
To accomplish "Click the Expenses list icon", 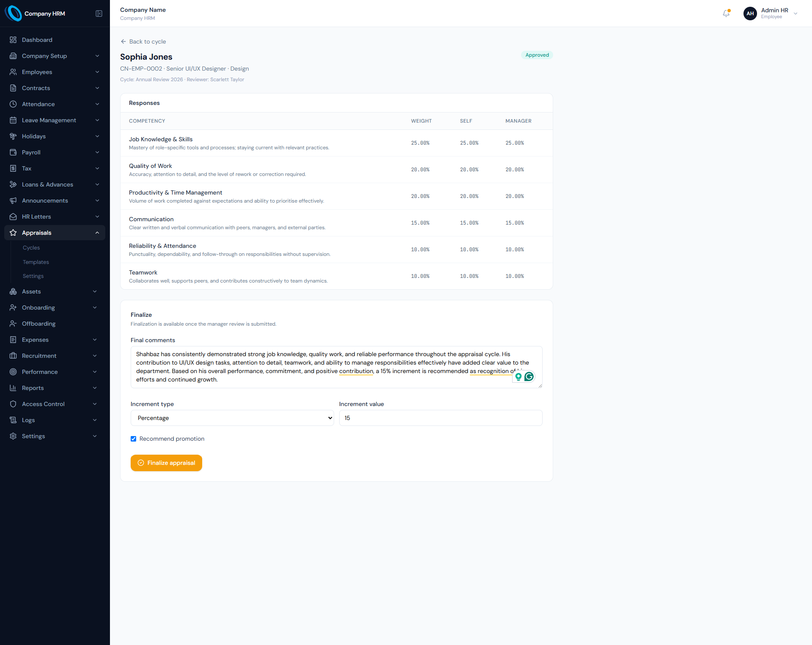I will 13,340.
